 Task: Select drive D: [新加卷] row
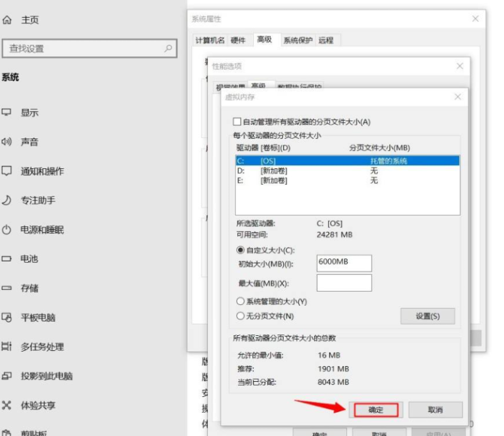(348, 171)
